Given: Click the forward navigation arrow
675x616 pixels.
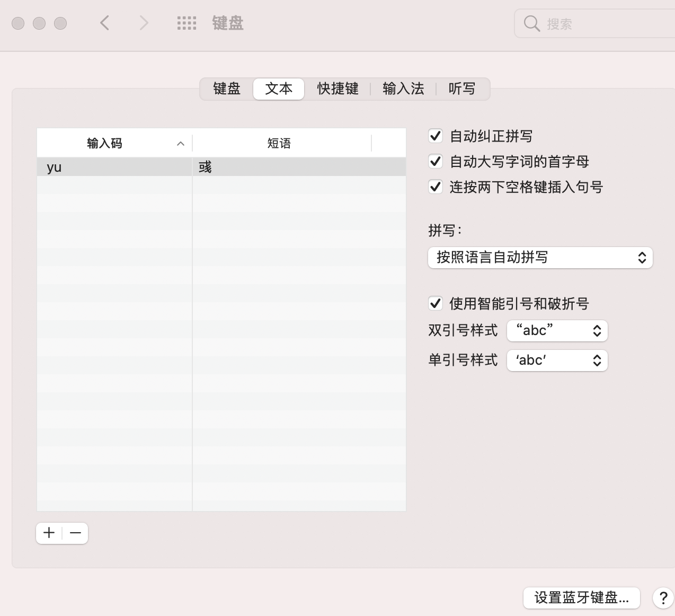Looking at the screenshot, I should click(144, 23).
